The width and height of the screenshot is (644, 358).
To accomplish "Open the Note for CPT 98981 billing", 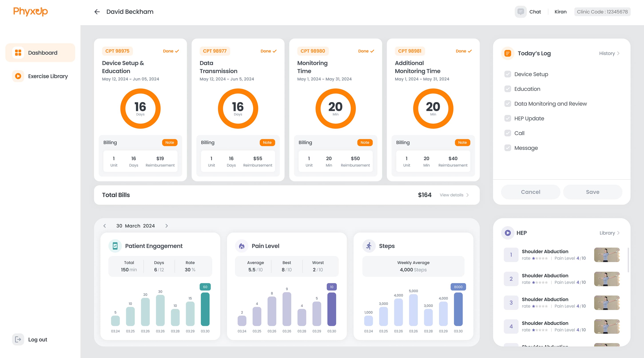I will 462,143.
